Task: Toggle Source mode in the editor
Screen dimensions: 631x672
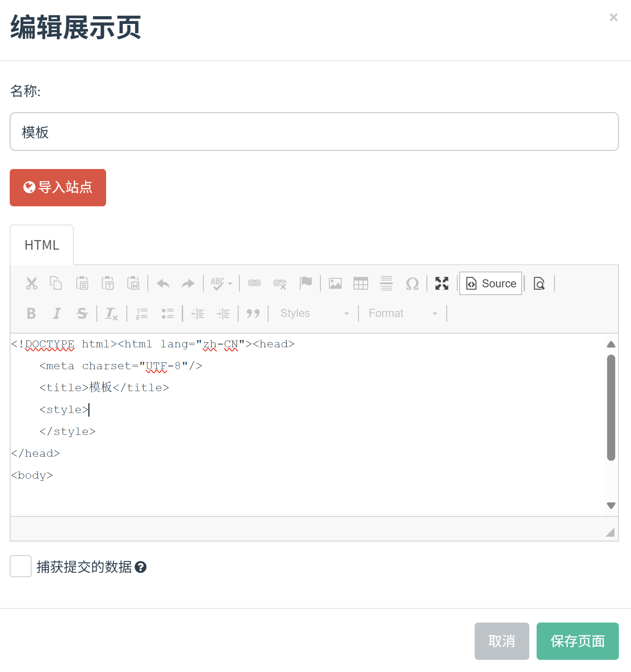Action: [490, 283]
